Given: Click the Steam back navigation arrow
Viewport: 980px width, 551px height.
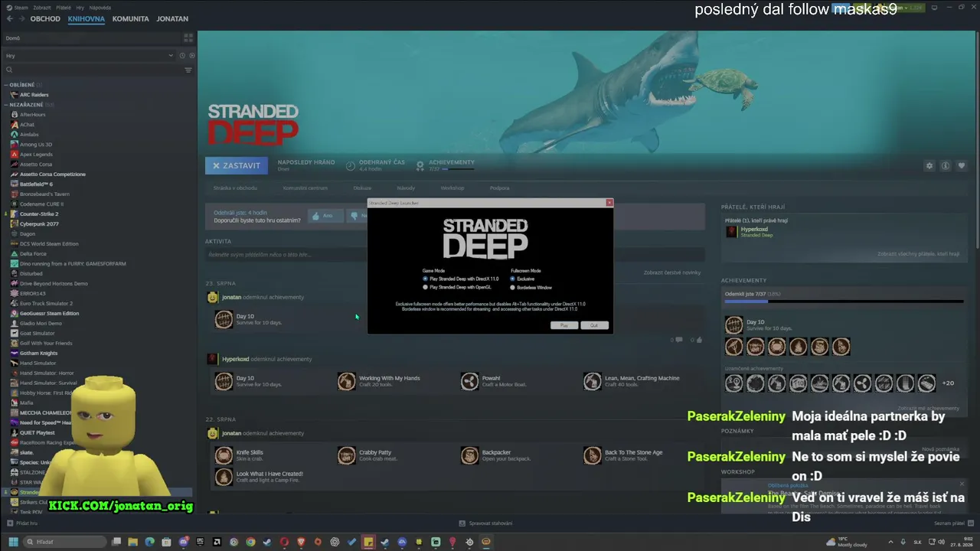Looking at the screenshot, I should 9,18.
